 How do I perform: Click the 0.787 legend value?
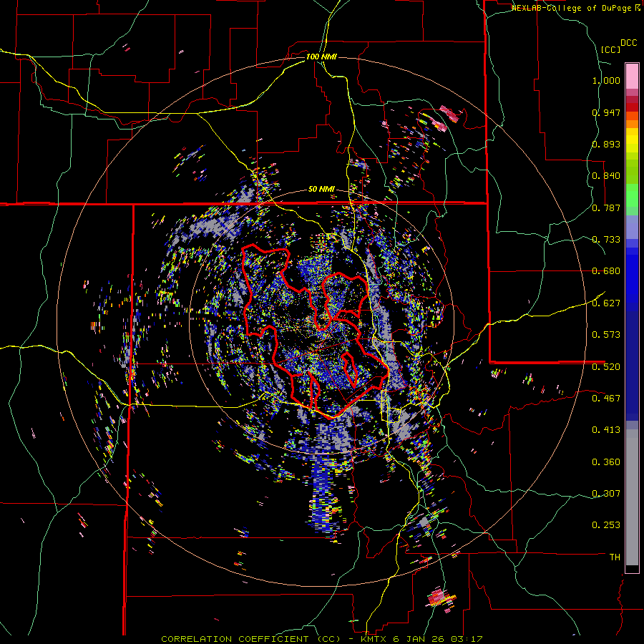tap(606, 208)
